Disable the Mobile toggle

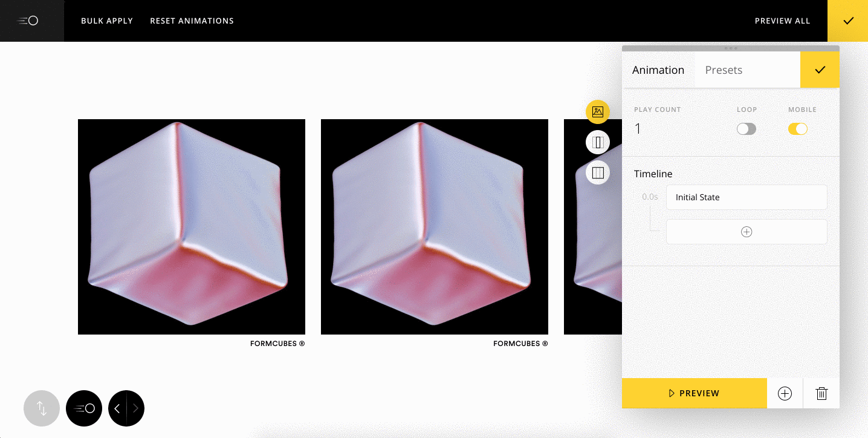pyautogui.click(x=798, y=129)
